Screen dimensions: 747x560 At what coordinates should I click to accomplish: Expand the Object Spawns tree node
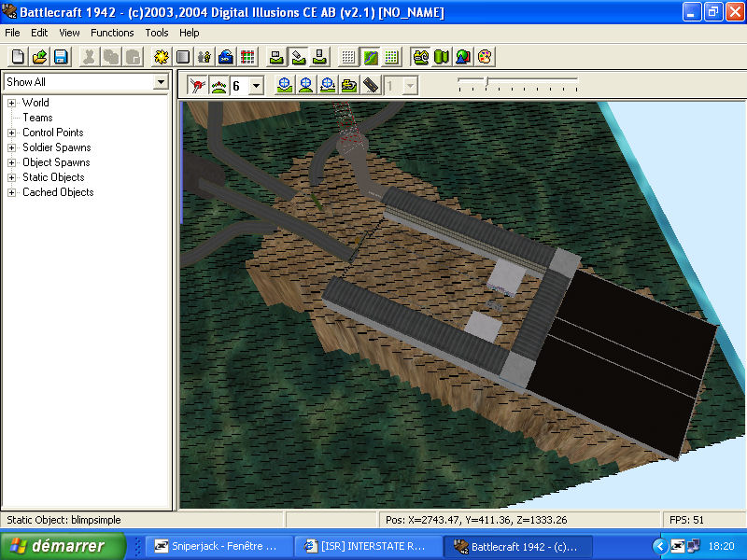pos(12,162)
